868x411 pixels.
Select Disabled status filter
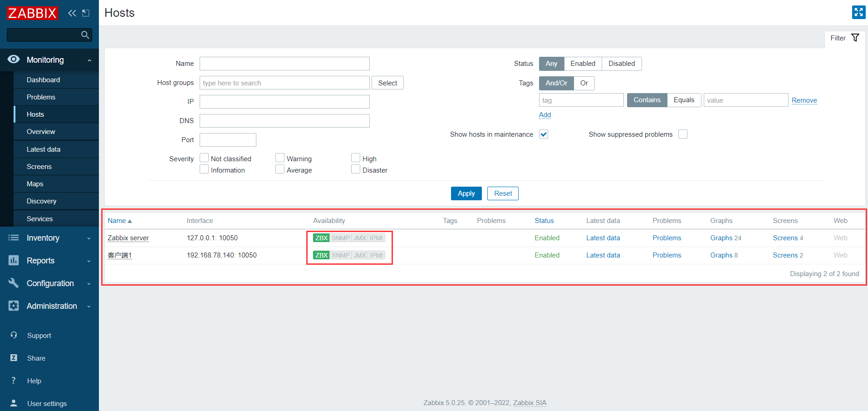coord(622,64)
